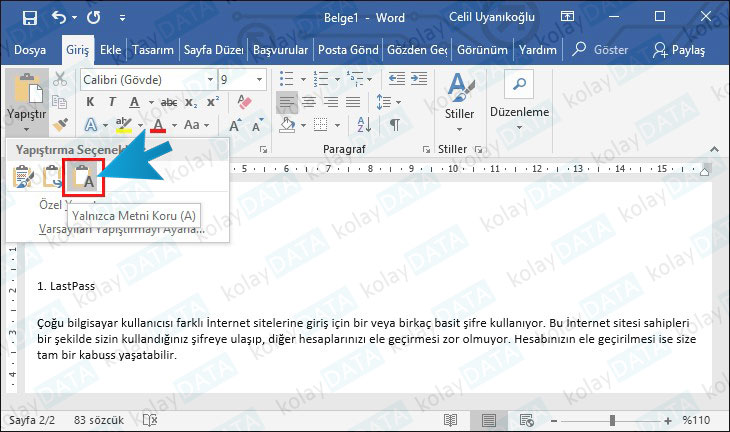The width and height of the screenshot is (730, 432).
Task: Increase font size with the larger A
Action: click(x=235, y=125)
